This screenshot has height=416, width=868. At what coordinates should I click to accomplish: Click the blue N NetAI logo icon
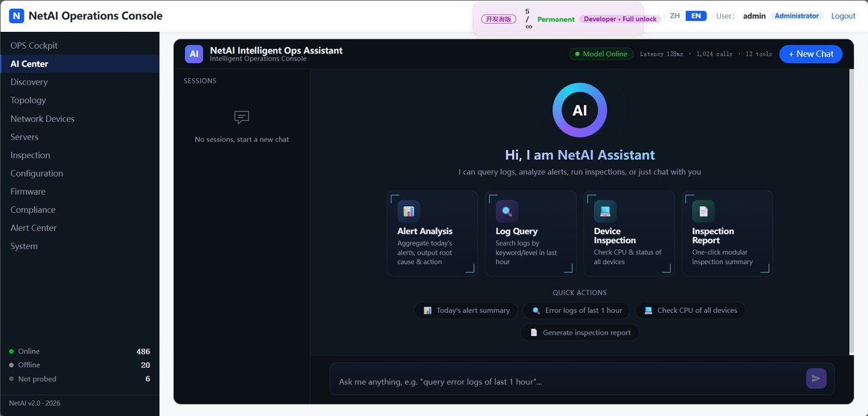[17, 16]
